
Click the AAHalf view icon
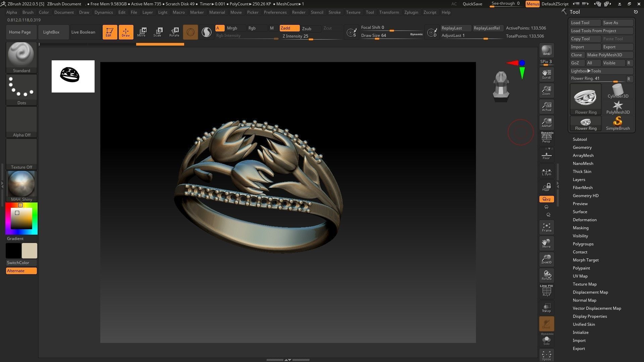[x=546, y=123]
